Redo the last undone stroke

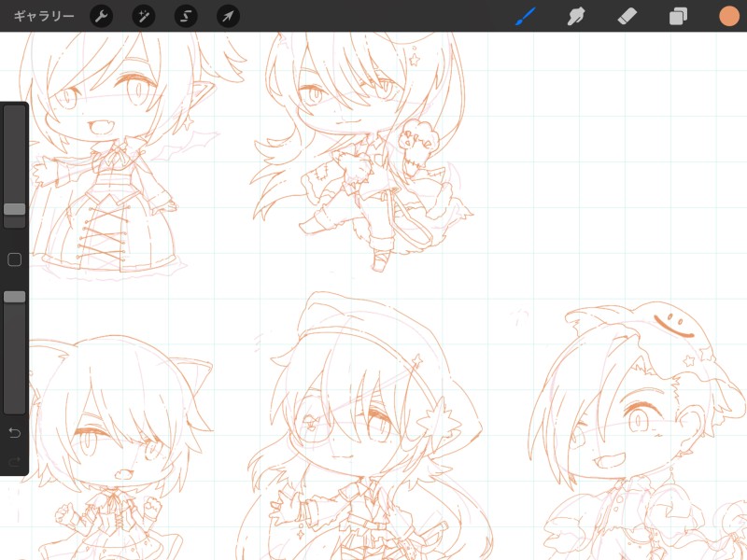coord(14,461)
